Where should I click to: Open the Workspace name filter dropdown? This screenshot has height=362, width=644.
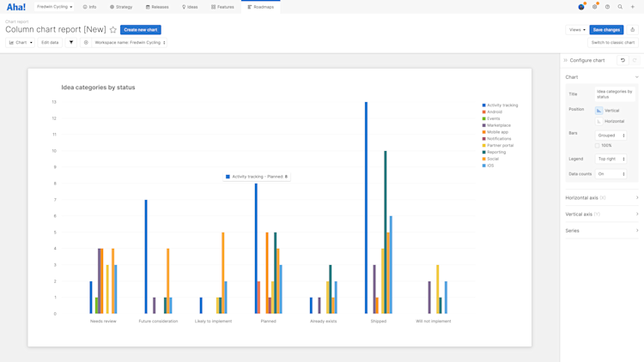point(130,42)
